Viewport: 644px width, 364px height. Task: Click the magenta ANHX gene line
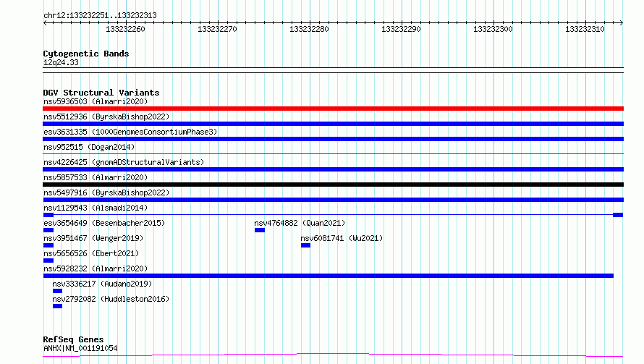(333, 355)
